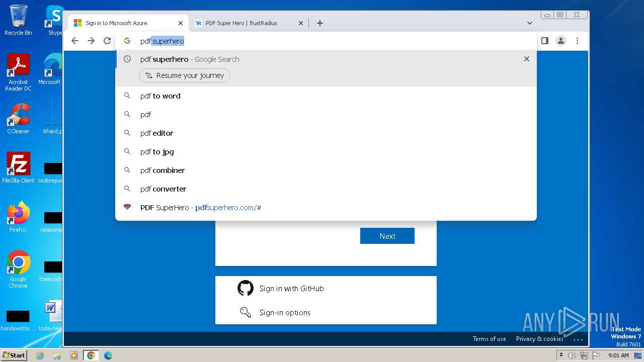Switch to Sign in to Microsoft Azure tab
This screenshot has height=362, width=644.
point(128,23)
